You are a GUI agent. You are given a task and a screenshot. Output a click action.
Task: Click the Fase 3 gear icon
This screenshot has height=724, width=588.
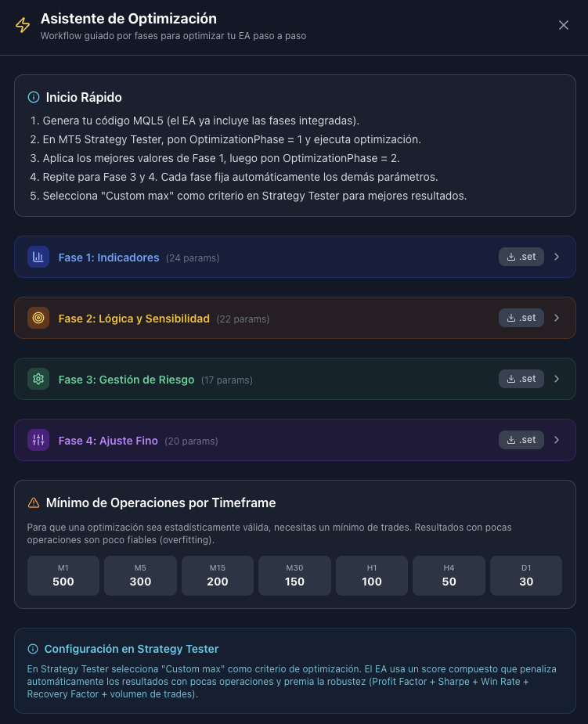pos(38,379)
